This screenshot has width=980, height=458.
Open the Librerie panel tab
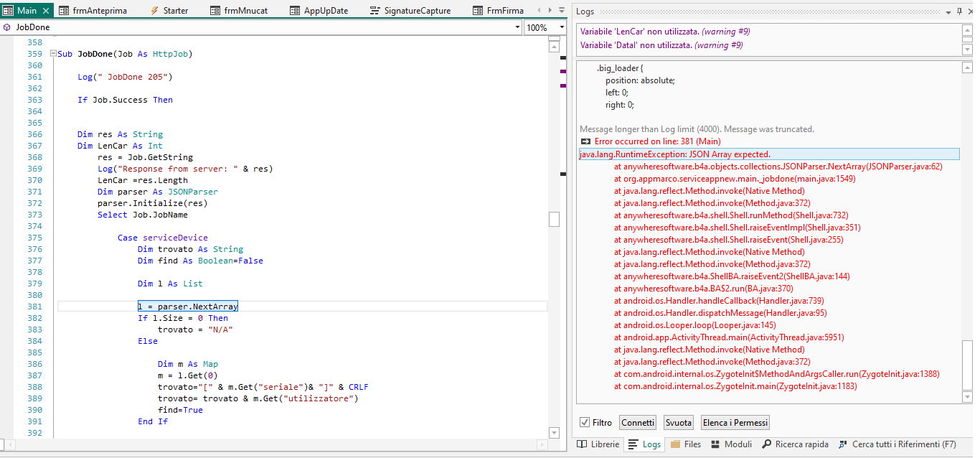598,444
